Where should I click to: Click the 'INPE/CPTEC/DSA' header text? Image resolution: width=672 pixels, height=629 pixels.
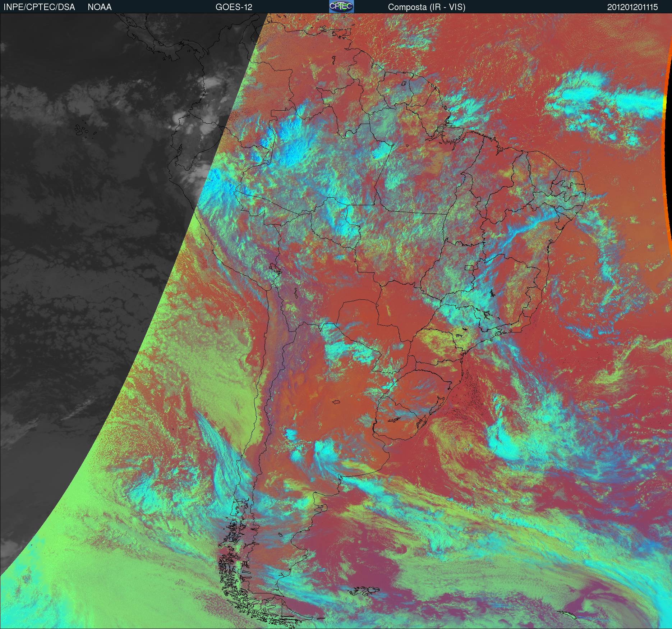pyautogui.click(x=39, y=7)
